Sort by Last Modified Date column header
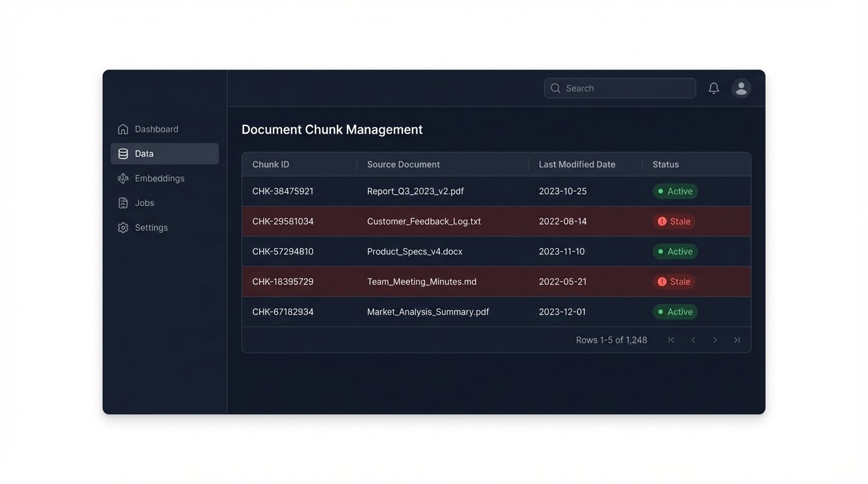Viewport: 868px width, 484px height. tap(577, 164)
